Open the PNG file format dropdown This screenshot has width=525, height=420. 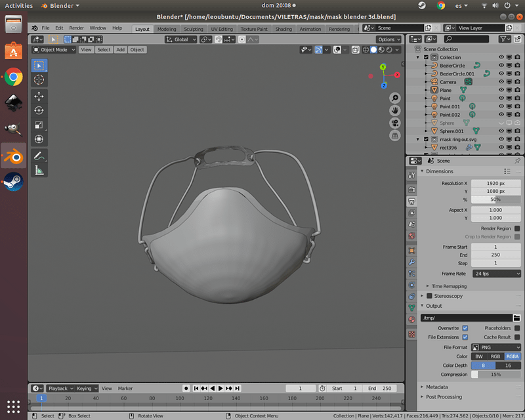click(496, 347)
